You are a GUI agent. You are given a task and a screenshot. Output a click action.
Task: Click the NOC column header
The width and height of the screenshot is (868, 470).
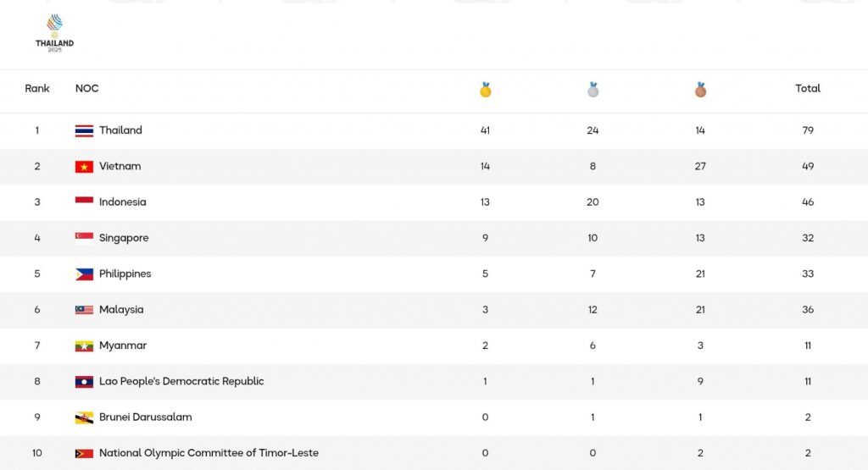[87, 88]
